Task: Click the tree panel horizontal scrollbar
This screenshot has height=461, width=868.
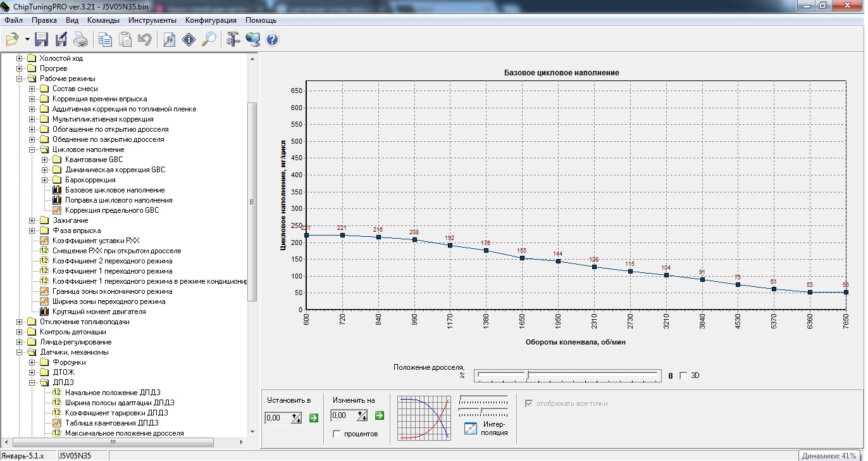Action: [124, 441]
